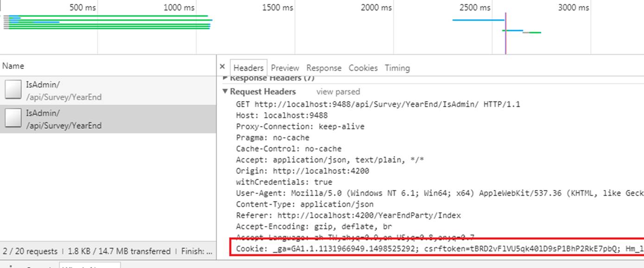View the Cookies tab
Viewport: 644px width, 268px height.
coord(363,68)
